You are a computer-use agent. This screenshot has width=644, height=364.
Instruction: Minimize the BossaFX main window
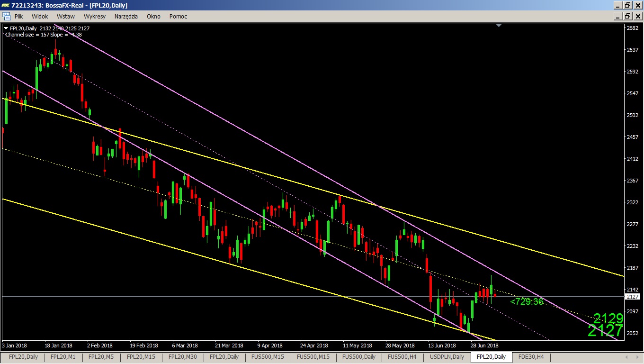pos(618,5)
